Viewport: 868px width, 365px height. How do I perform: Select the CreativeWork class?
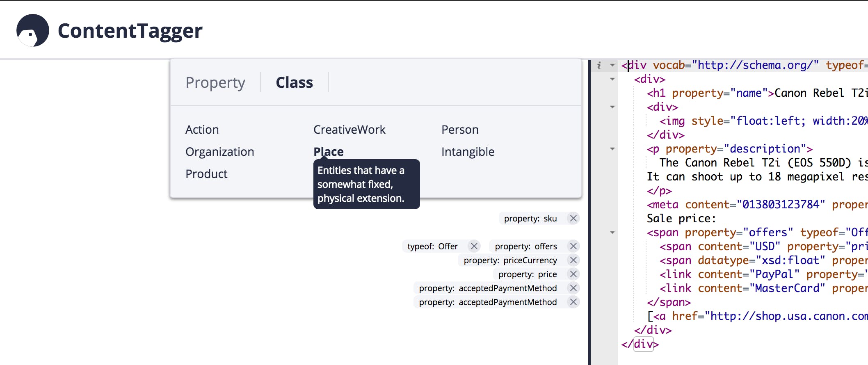tap(349, 130)
